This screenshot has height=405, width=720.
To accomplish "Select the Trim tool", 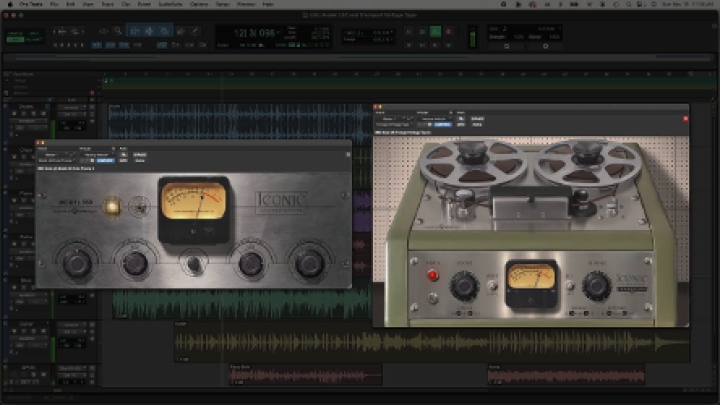I will 135,31.
